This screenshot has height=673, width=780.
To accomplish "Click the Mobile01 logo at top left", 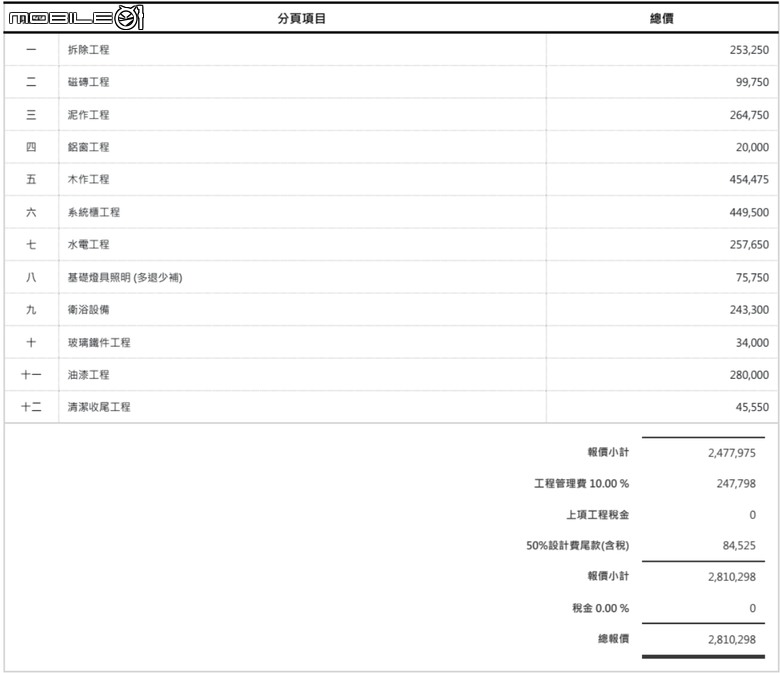I will [x=77, y=18].
